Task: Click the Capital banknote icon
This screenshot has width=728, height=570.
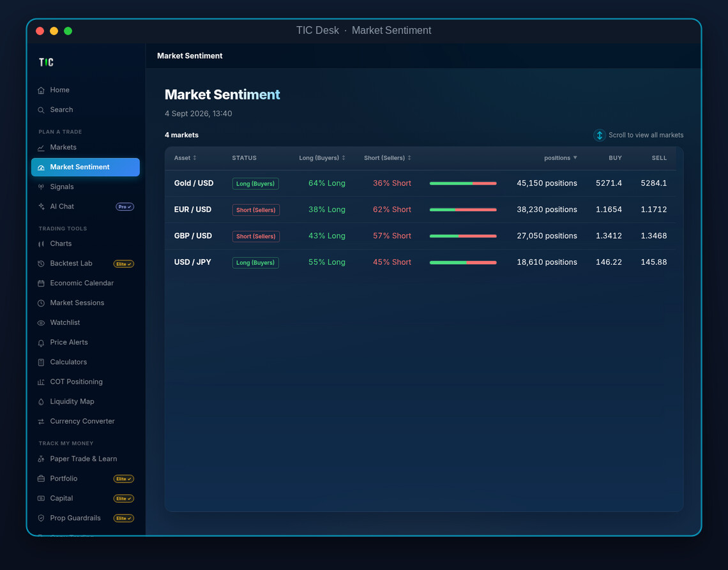Action: [41, 499]
